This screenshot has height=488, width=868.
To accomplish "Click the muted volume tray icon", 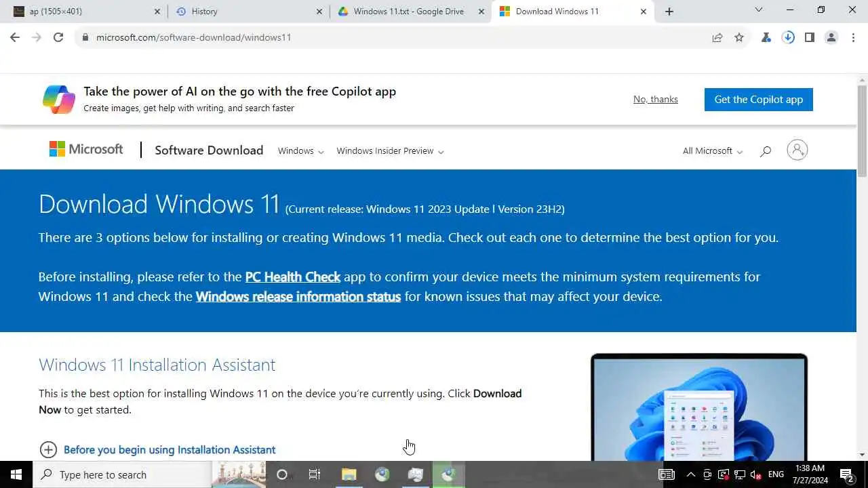I will click(x=757, y=474).
